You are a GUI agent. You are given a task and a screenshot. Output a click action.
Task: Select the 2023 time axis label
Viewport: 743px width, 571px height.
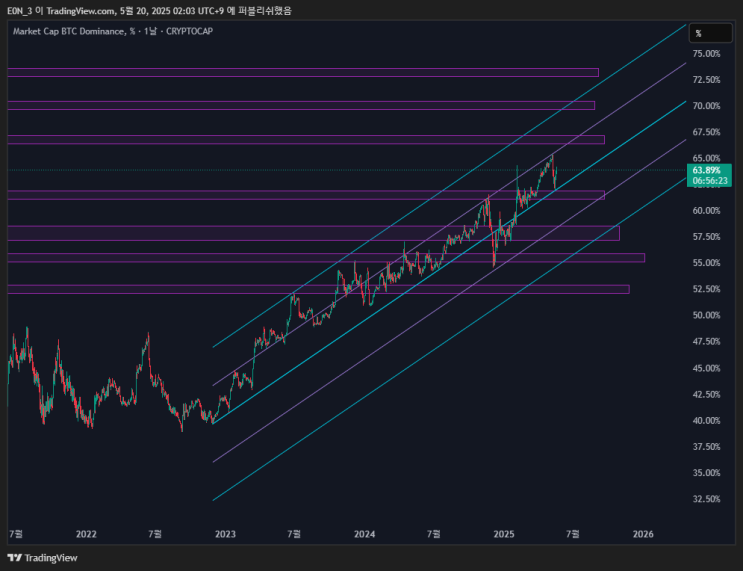coord(225,534)
